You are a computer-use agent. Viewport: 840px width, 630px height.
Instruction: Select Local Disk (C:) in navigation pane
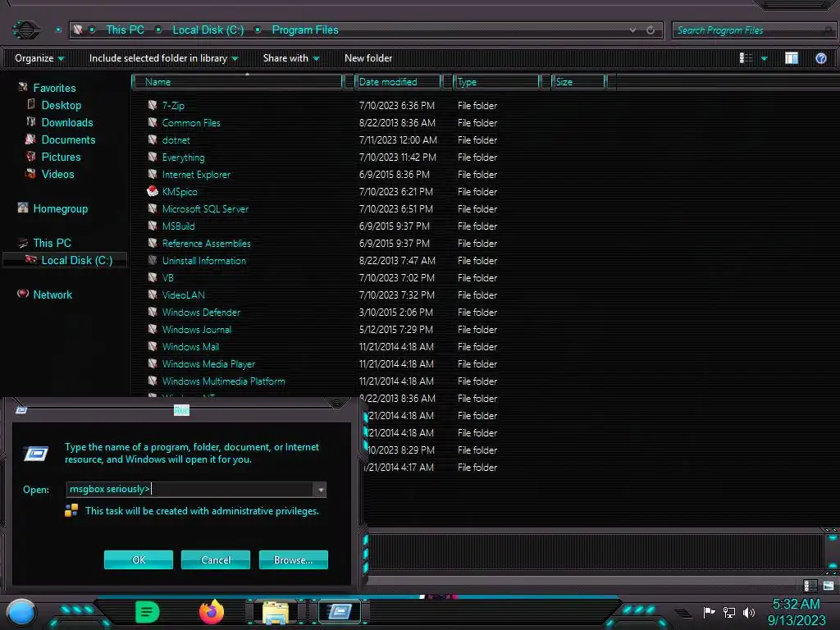(76, 260)
